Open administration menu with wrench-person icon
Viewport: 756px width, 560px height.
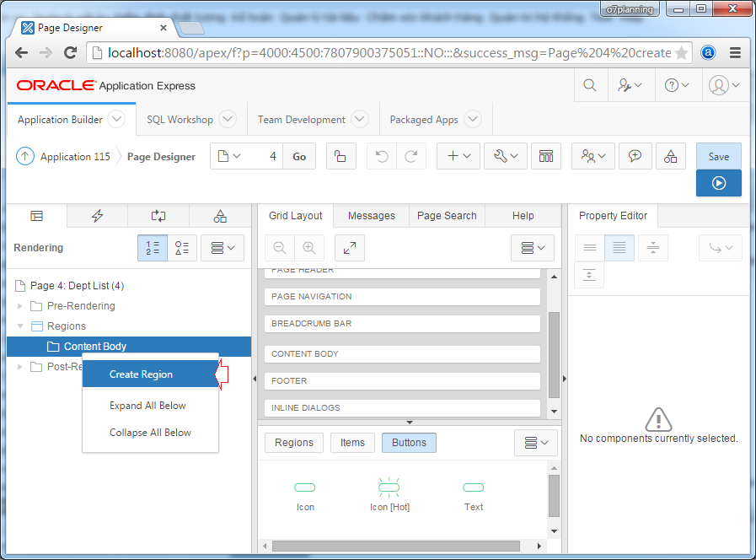[630, 85]
